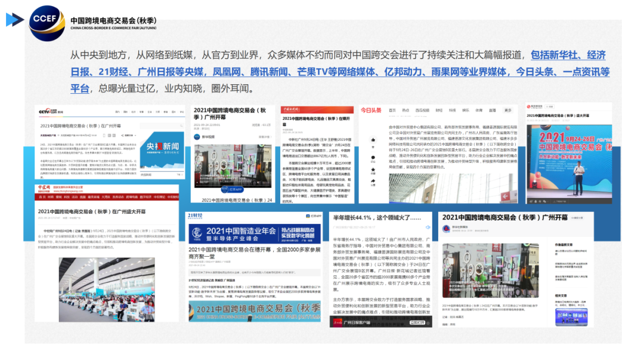Click the 2021中国智造业年会 blue banner ad

click(x=254, y=234)
